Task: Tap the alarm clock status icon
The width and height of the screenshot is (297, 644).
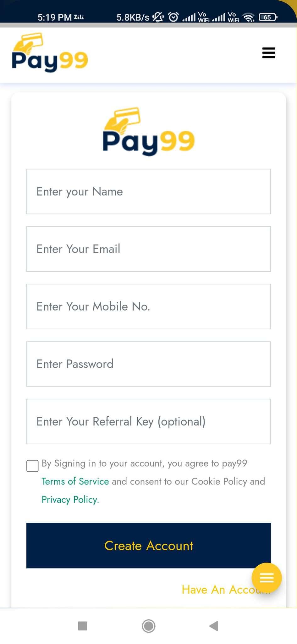Action: pyautogui.click(x=173, y=17)
